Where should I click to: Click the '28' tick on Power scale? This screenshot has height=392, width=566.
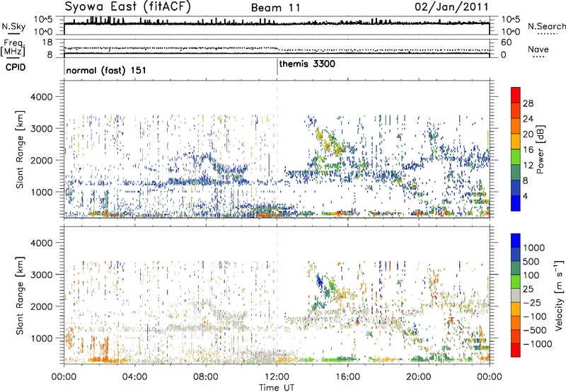pyautogui.click(x=528, y=103)
